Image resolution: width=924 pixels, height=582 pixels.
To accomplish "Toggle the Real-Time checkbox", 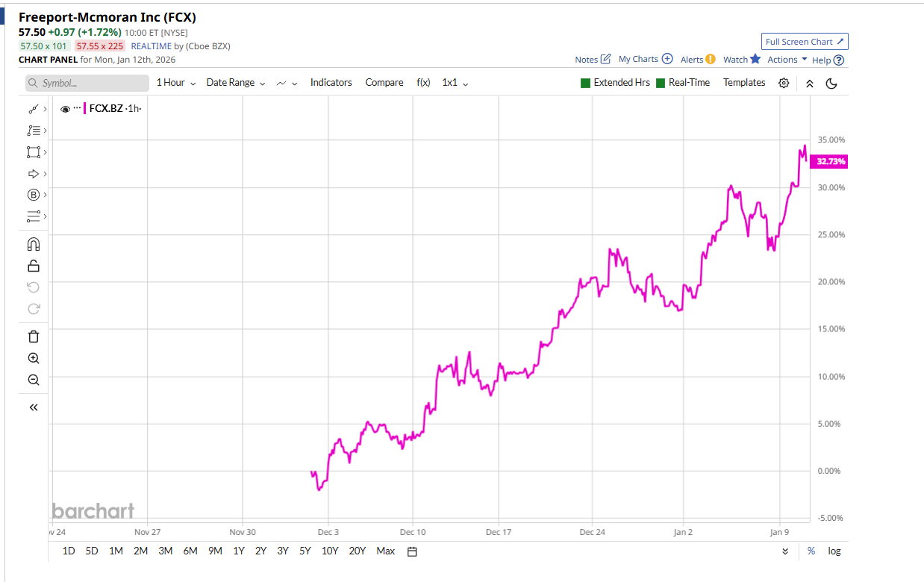I will [x=661, y=83].
